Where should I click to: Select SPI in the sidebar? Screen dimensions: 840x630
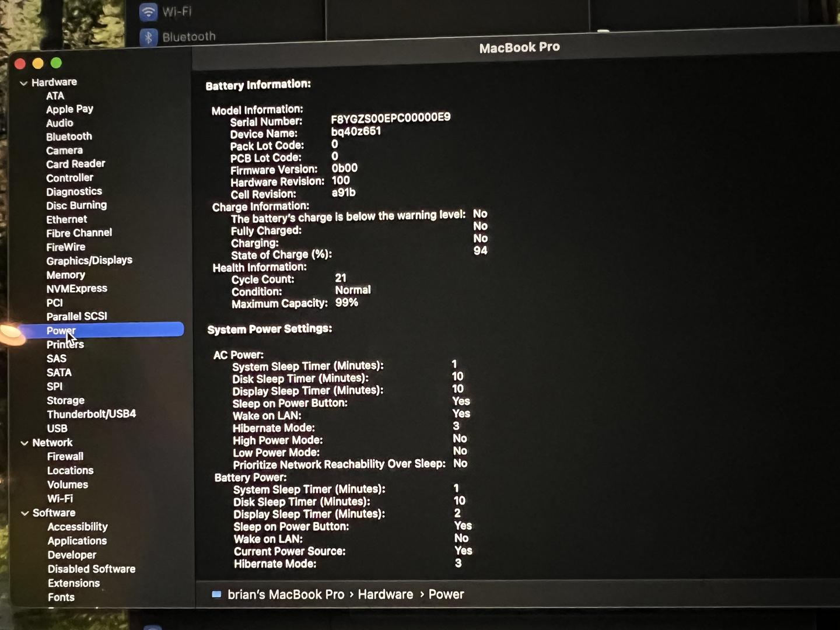pyautogui.click(x=54, y=386)
